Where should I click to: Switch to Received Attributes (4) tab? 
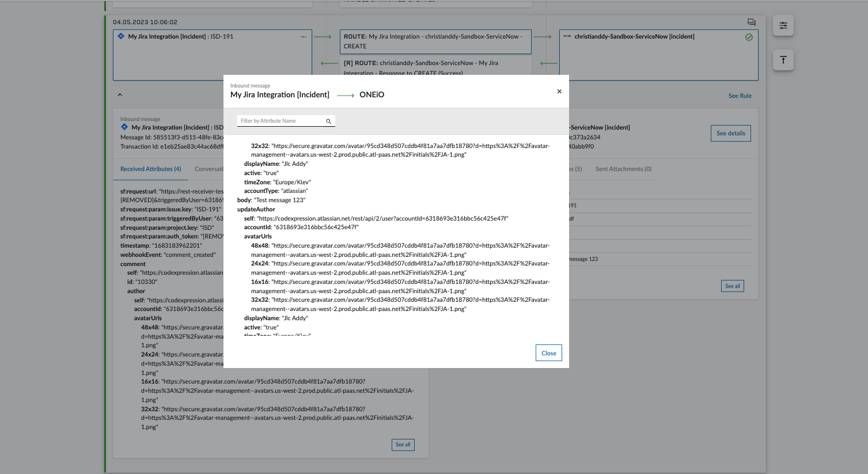click(151, 169)
